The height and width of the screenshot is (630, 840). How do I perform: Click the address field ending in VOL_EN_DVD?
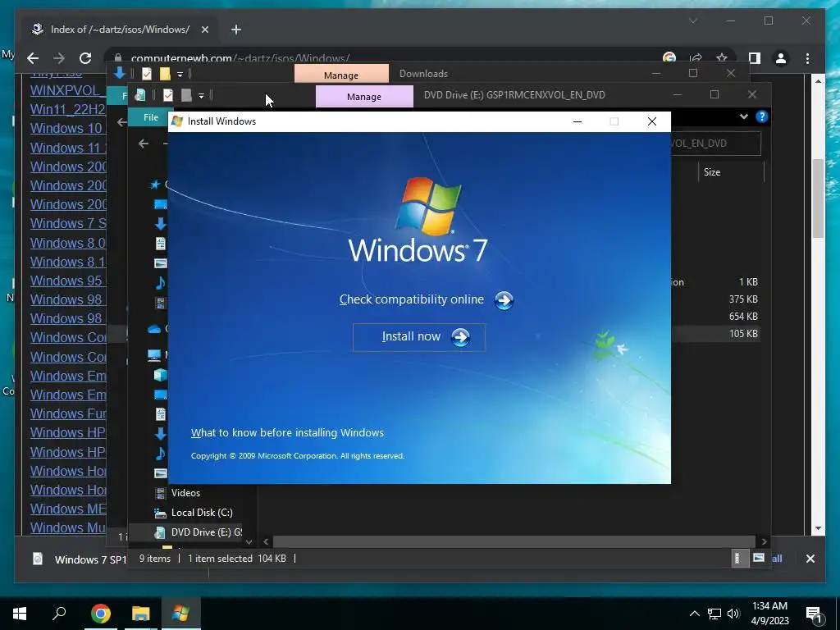[x=714, y=144]
